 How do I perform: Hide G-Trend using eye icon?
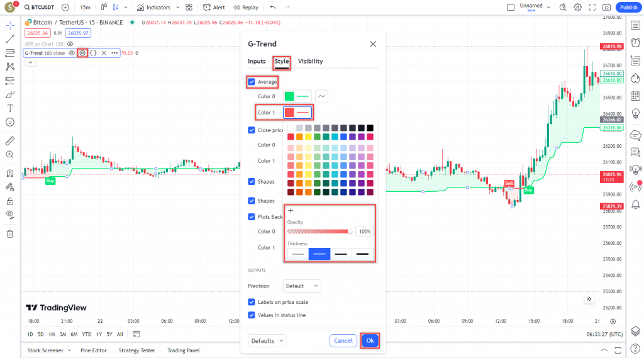[x=72, y=53]
